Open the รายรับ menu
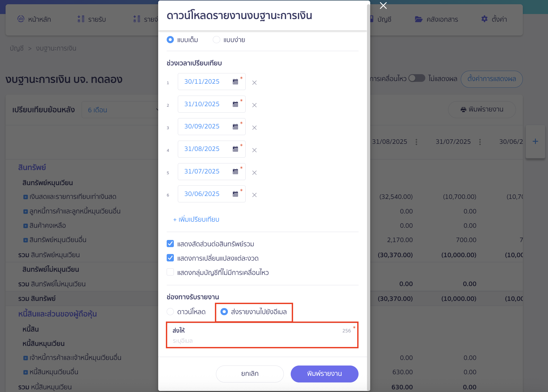The height and width of the screenshot is (392, 548). click(x=92, y=19)
